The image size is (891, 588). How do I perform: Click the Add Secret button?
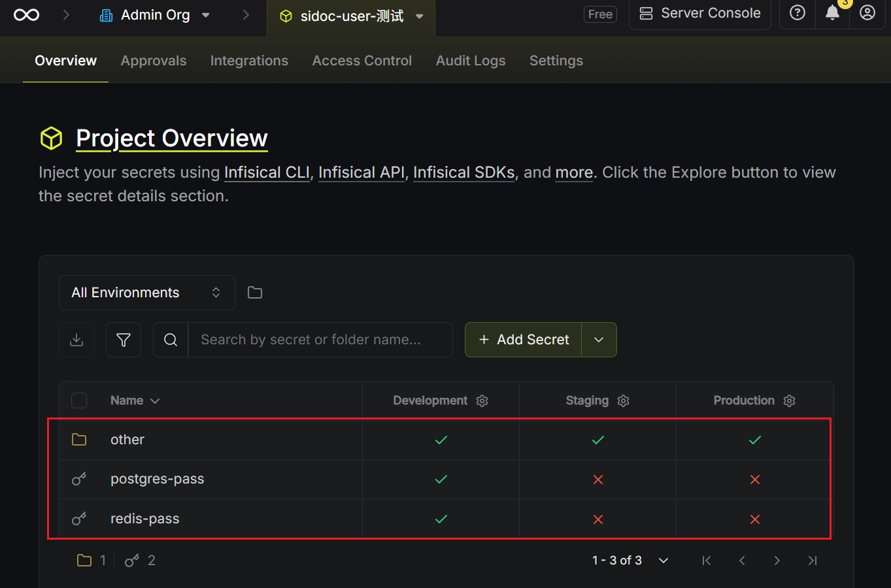pyautogui.click(x=524, y=340)
